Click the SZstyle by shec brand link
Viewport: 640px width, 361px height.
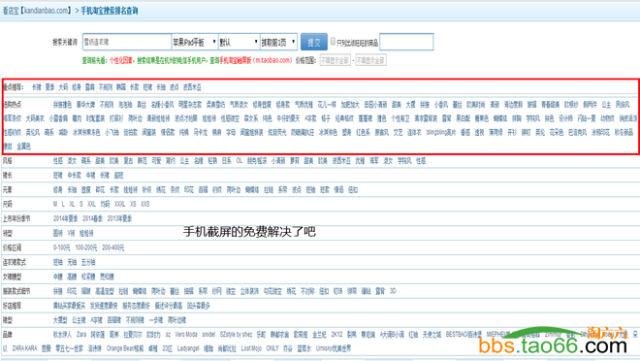click(x=236, y=334)
